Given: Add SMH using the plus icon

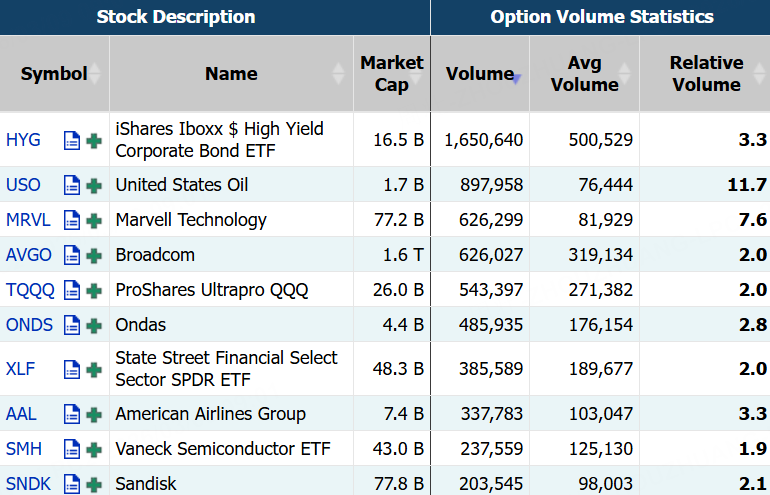Looking at the screenshot, I should [x=94, y=449].
